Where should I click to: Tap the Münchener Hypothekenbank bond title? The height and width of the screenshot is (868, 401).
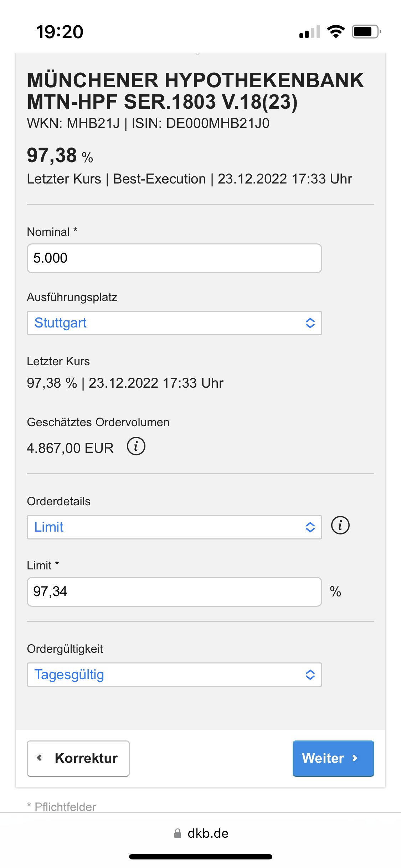(x=195, y=91)
